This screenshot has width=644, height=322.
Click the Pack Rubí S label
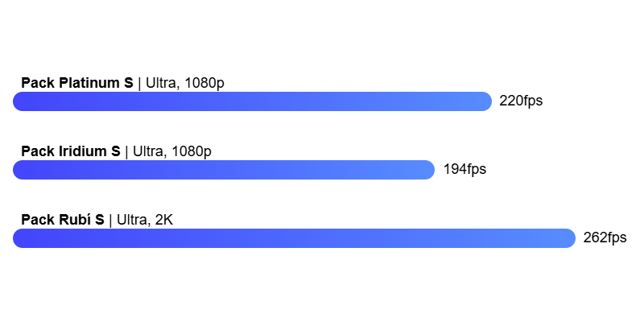click(63, 220)
